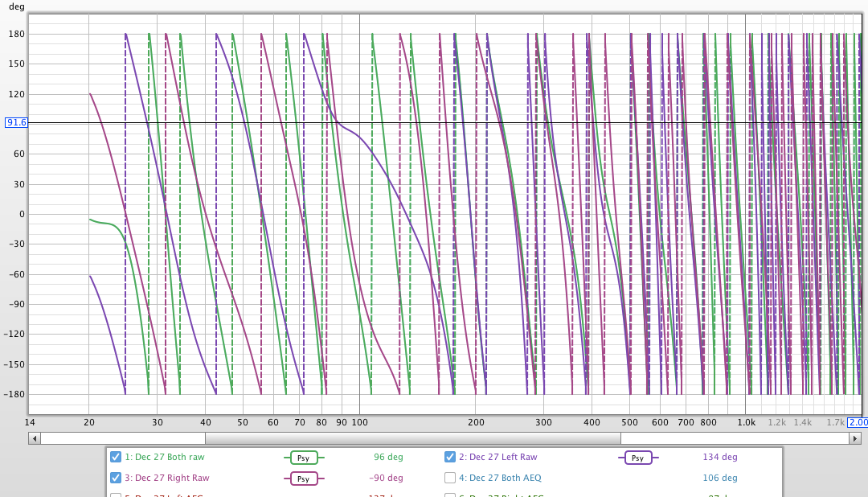Uncheck trace 3: Dec 27 Right Raw
Viewport: 868px width, 497px height.
[x=115, y=478]
